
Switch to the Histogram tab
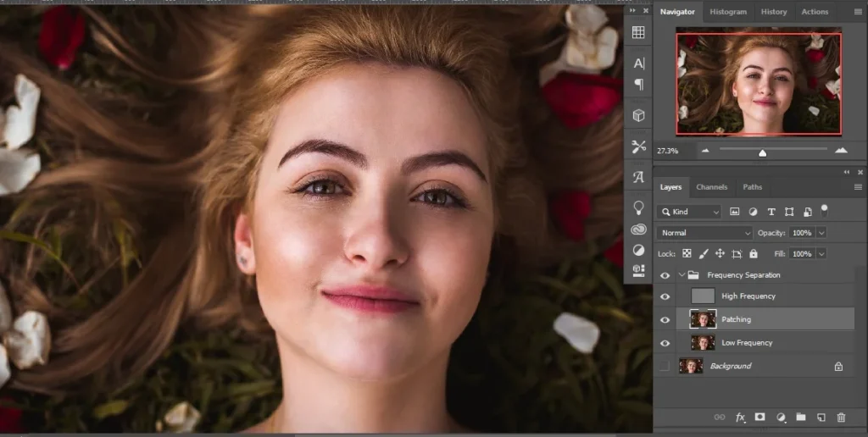tap(728, 12)
